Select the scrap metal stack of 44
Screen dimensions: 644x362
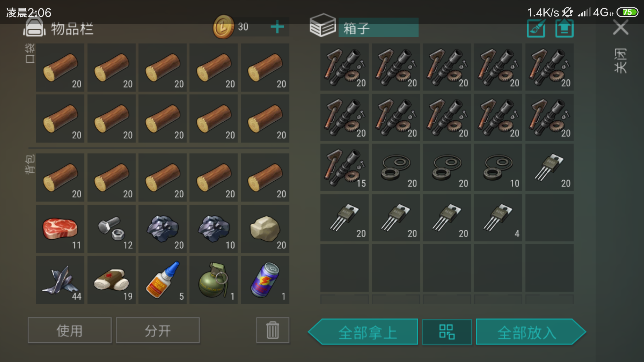[60, 280]
